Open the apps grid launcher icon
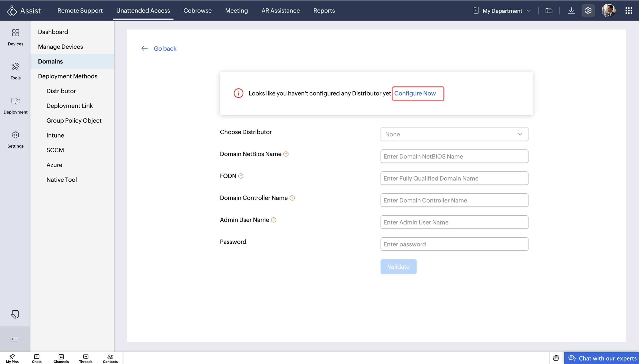Viewport: 639px width, 364px height. [x=629, y=11]
